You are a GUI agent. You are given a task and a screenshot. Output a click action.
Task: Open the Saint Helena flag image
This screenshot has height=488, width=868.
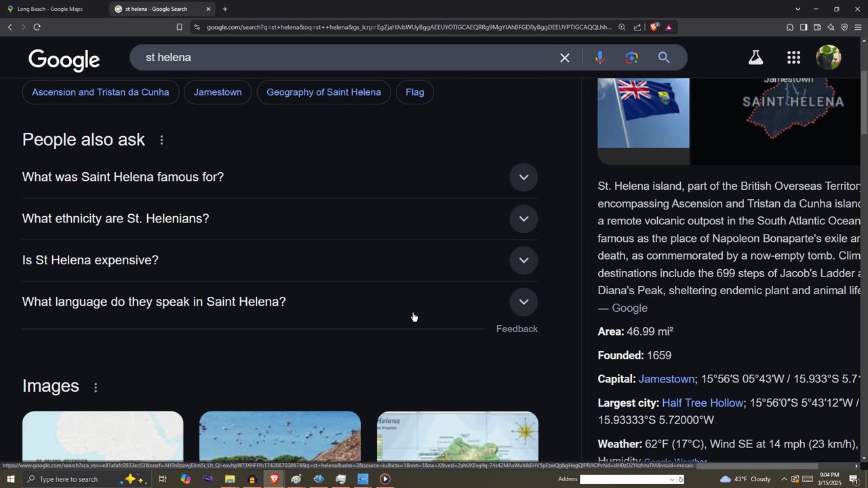pos(644,113)
